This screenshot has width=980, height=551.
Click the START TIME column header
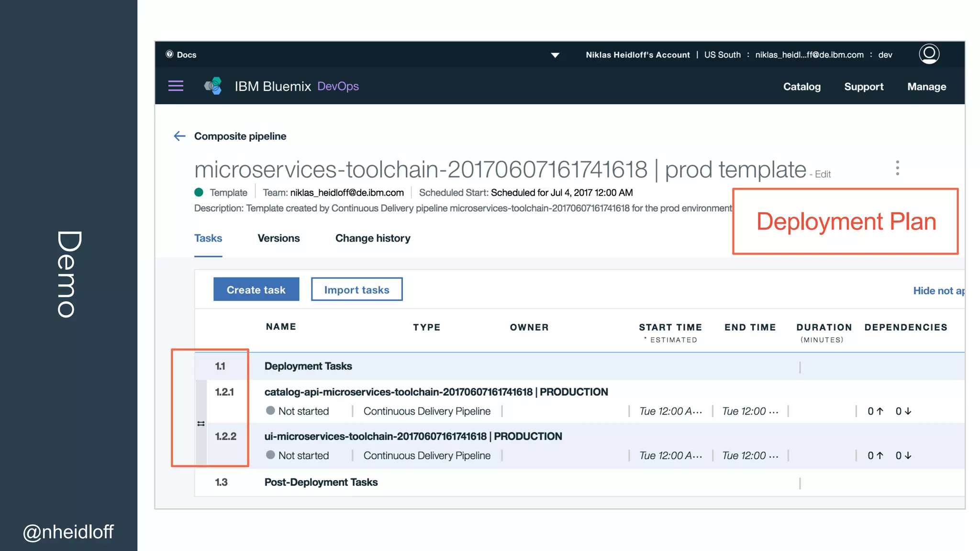tap(670, 327)
